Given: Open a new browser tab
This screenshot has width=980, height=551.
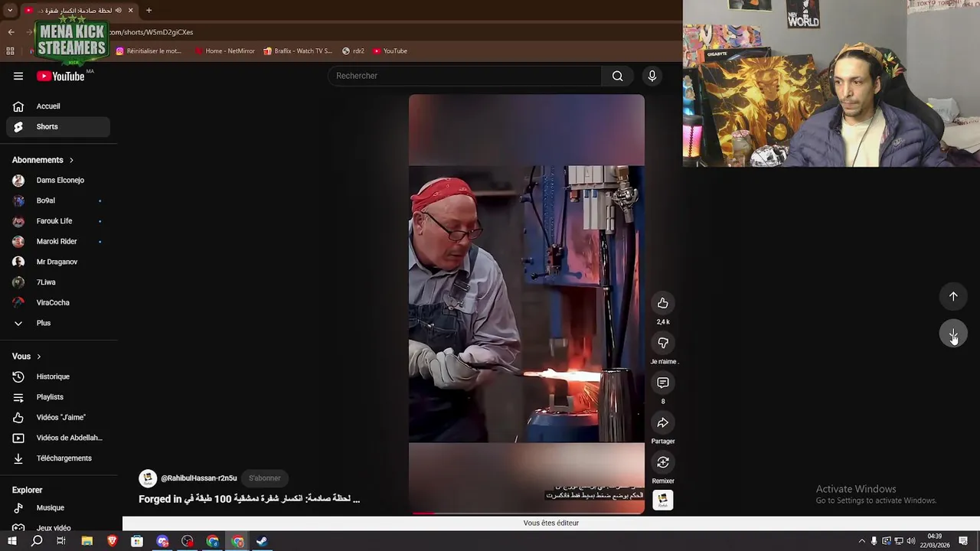Looking at the screenshot, I should pyautogui.click(x=149, y=10).
